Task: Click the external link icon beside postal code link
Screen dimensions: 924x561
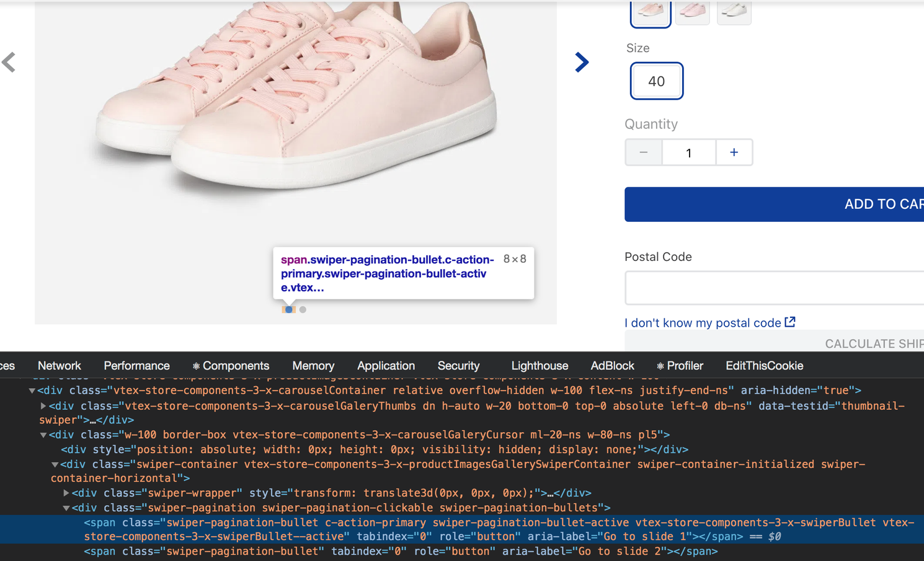Action: (790, 322)
